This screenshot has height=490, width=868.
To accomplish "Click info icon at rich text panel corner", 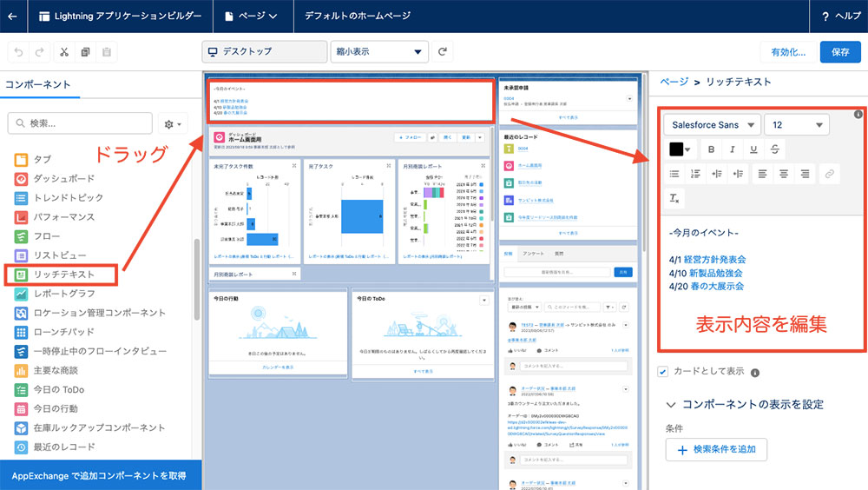I will 858,114.
